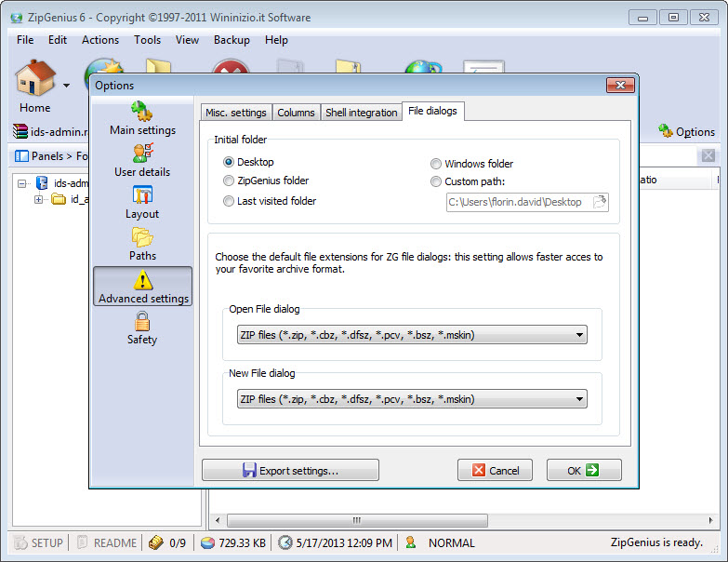Viewport: 728px width, 562px height.
Task: Click Export settings button
Action: click(291, 470)
